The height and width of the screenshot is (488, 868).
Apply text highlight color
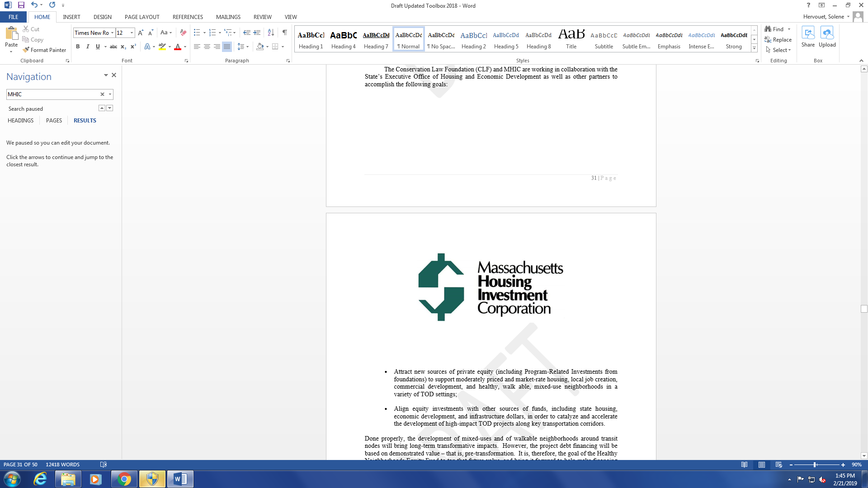pos(162,47)
